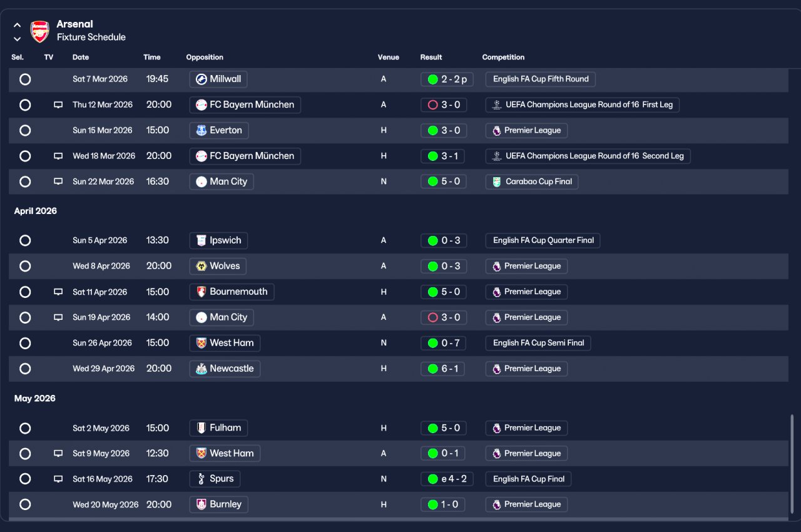Image resolution: width=801 pixels, height=532 pixels.
Task: Click the Millwall club badge icon
Action: (201, 79)
